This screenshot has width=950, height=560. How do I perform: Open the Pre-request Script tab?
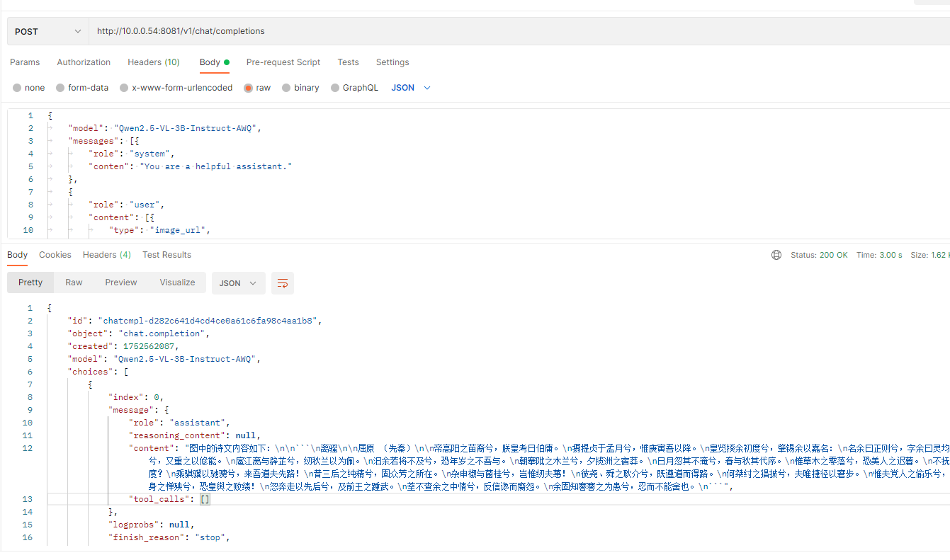[283, 62]
